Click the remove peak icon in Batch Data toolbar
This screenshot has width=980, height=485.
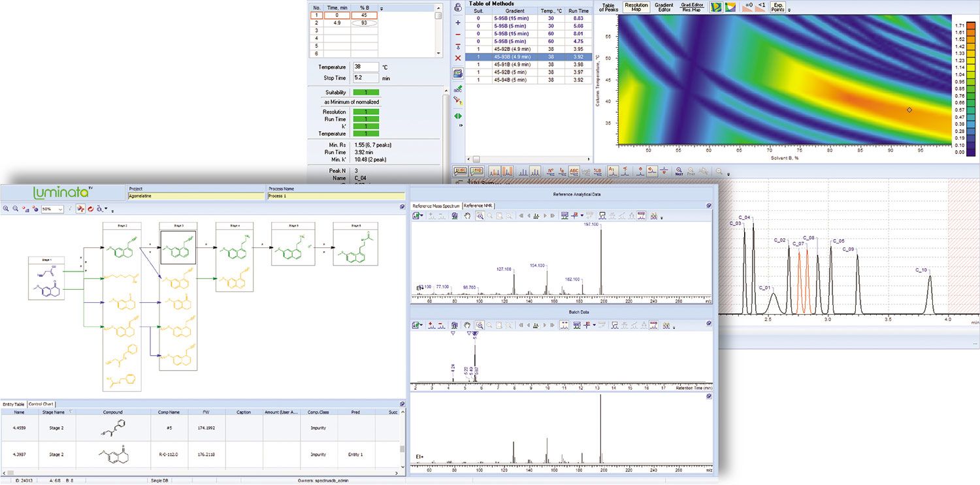click(443, 324)
